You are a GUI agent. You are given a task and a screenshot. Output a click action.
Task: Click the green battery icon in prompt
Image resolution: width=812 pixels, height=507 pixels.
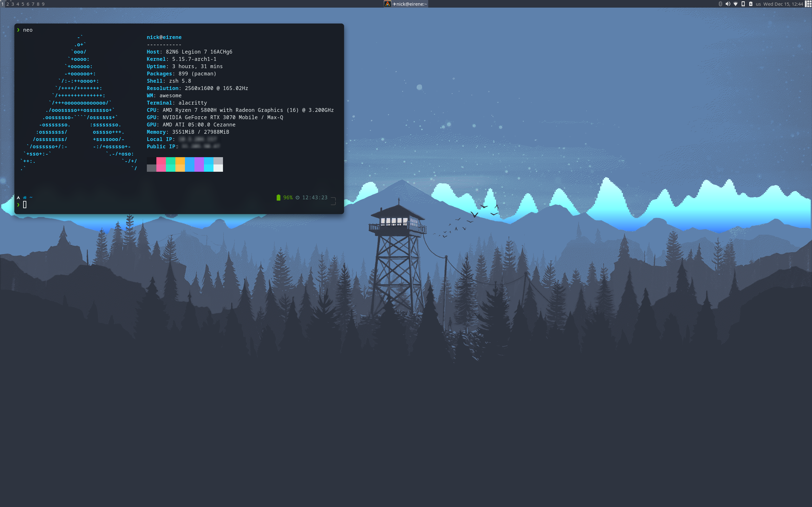(278, 197)
